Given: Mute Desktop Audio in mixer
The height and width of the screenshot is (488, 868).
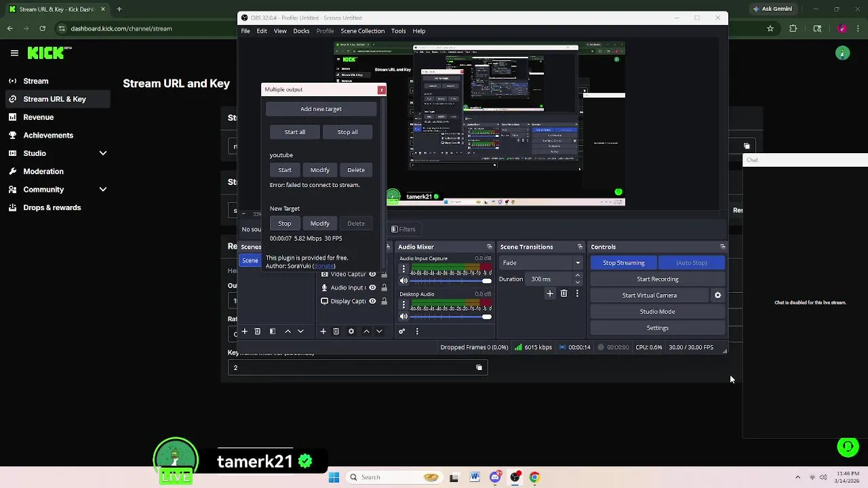Looking at the screenshot, I should pyautogui.click(x=404, y=317).
